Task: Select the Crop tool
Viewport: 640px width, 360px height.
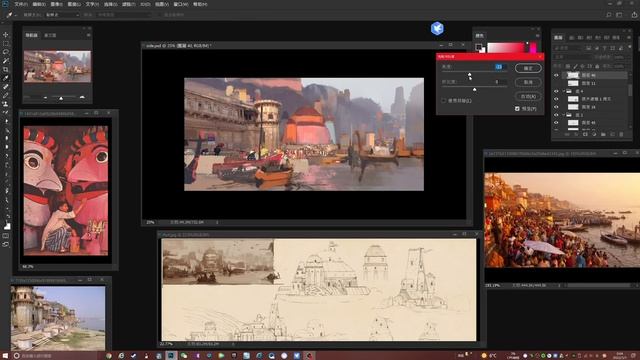Action: click(x=6, y=69)
